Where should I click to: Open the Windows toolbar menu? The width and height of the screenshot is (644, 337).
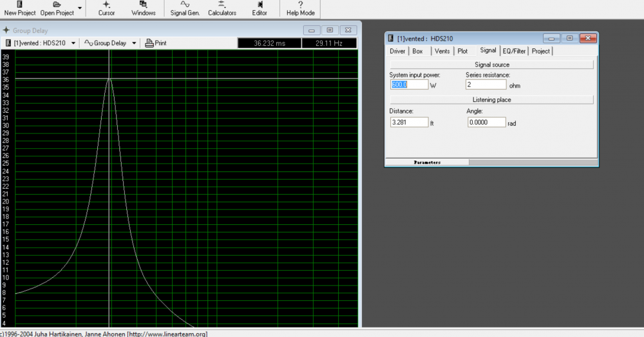[144, 8]
